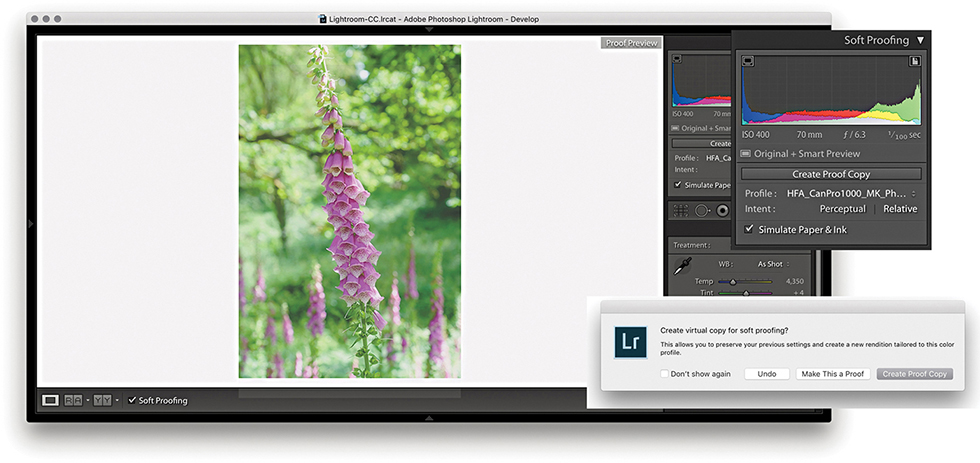Click Undo in the proof dialog
The width and height of the screenshot is (980, 463).
pyautogui.click(x=767, y=374)
